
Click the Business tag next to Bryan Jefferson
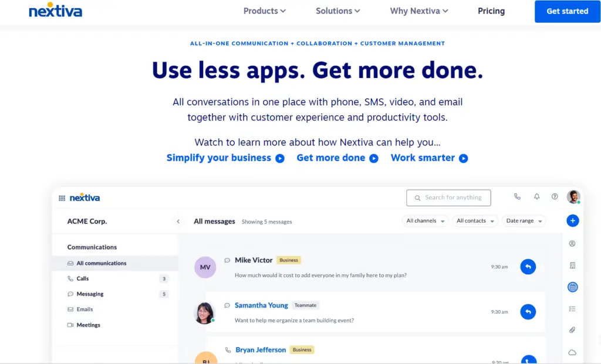pyautogui.click(x=302, y=350)
